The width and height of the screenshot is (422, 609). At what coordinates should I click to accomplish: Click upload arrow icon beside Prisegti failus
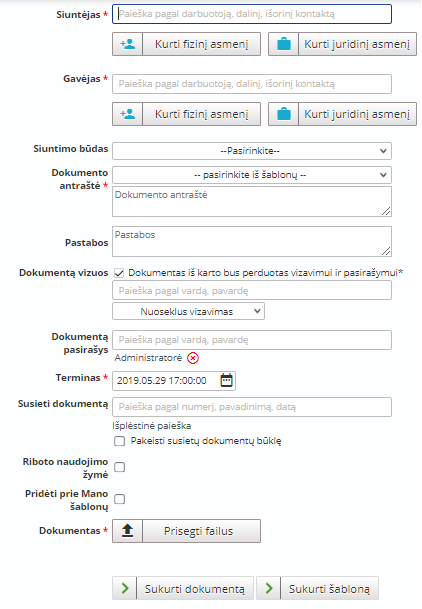[x=127, y=531]
